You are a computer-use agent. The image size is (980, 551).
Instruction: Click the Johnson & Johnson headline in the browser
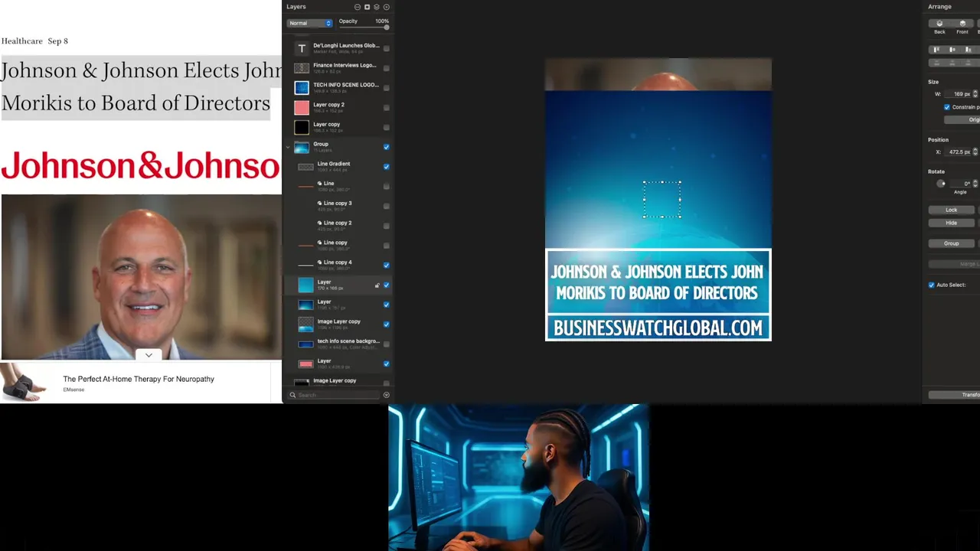click(x=141, y=86)
